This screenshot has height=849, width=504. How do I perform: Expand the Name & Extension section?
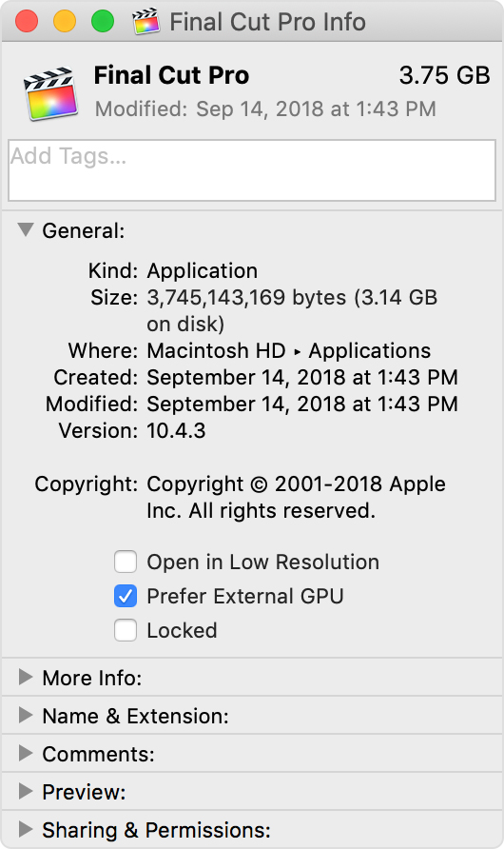click(x=26, y=715)
